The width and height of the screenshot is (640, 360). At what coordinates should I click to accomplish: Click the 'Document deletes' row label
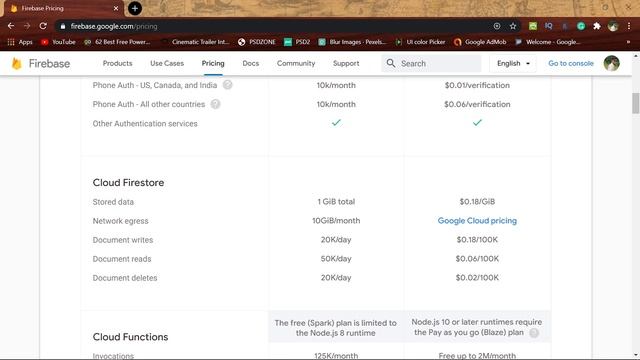coord(125,278)
